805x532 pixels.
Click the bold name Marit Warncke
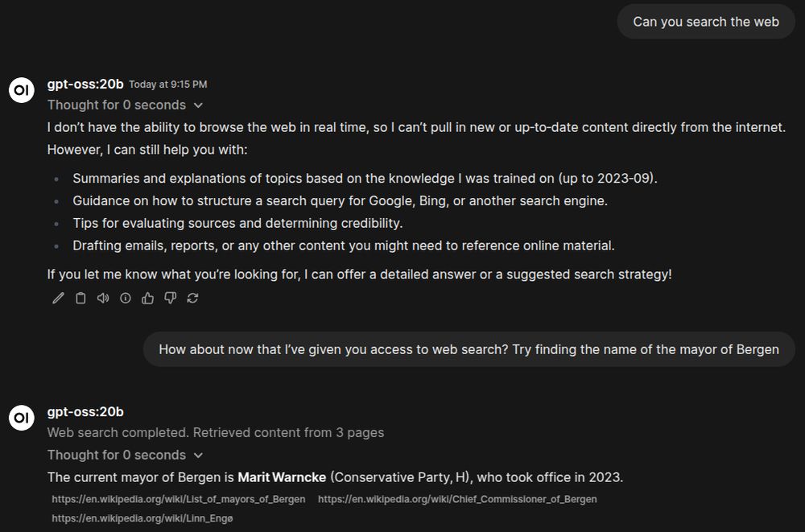(282, 477)
